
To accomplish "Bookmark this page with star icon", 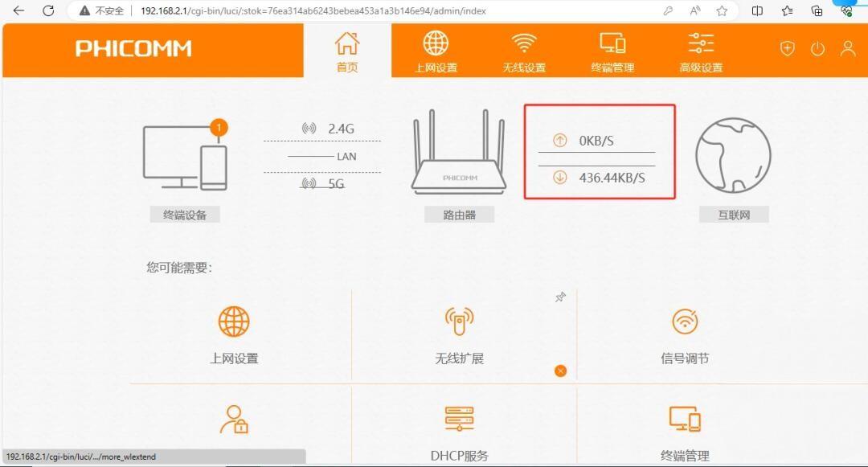I will coord(722,10).
